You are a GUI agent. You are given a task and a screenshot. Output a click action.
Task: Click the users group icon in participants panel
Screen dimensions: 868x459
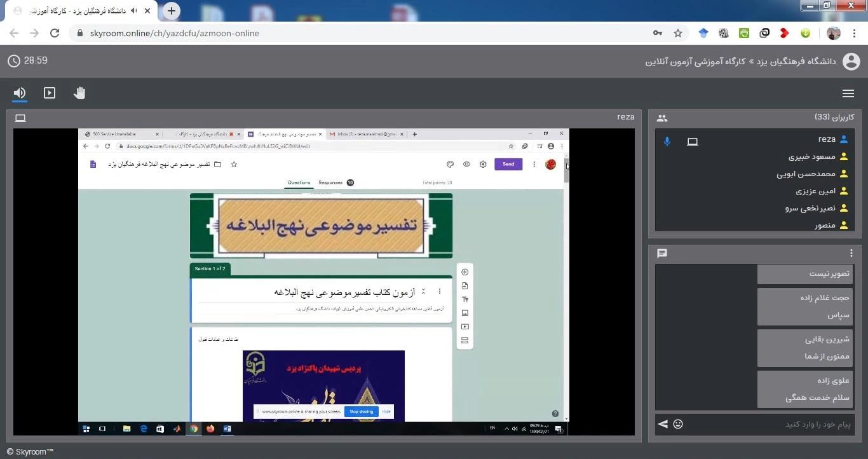coord(662,118)
